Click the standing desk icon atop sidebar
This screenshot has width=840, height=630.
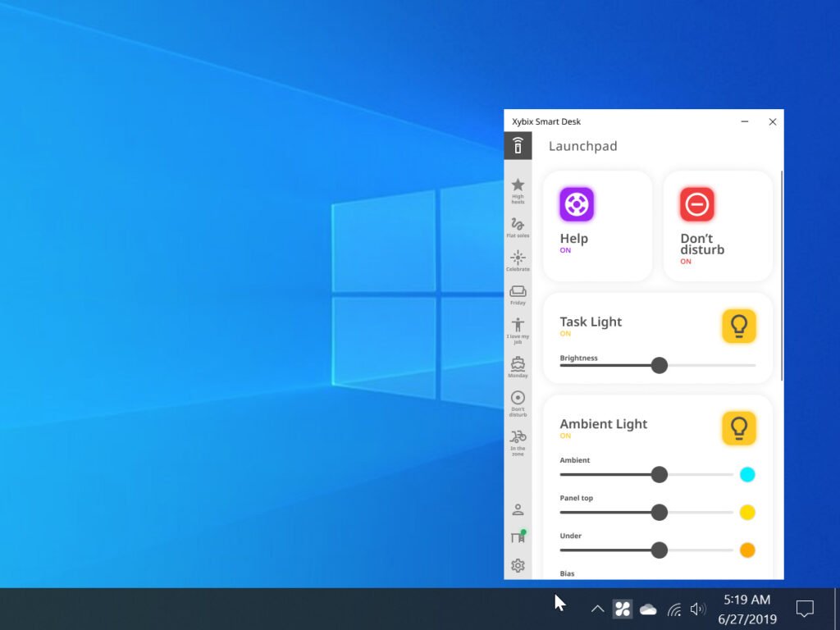518,145
